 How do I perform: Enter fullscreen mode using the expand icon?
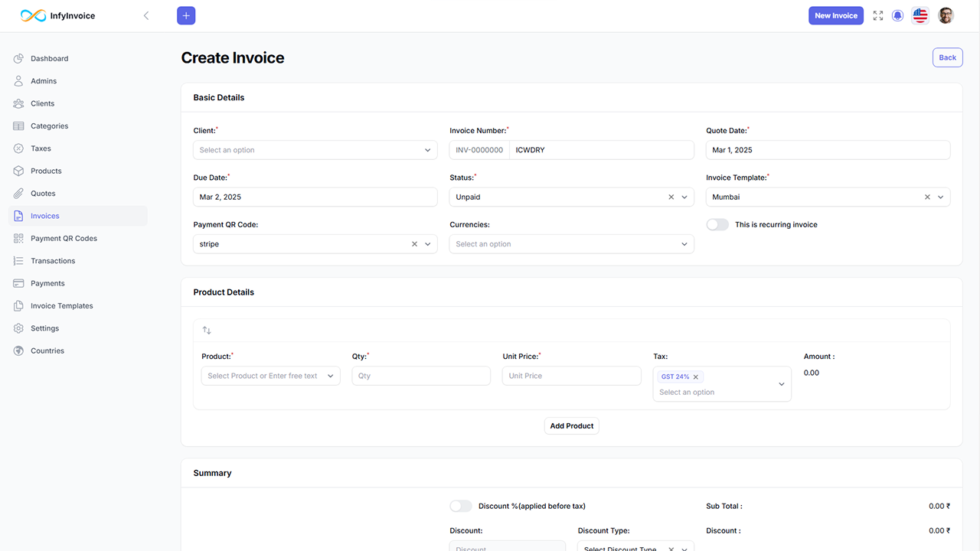click(877, 15)
